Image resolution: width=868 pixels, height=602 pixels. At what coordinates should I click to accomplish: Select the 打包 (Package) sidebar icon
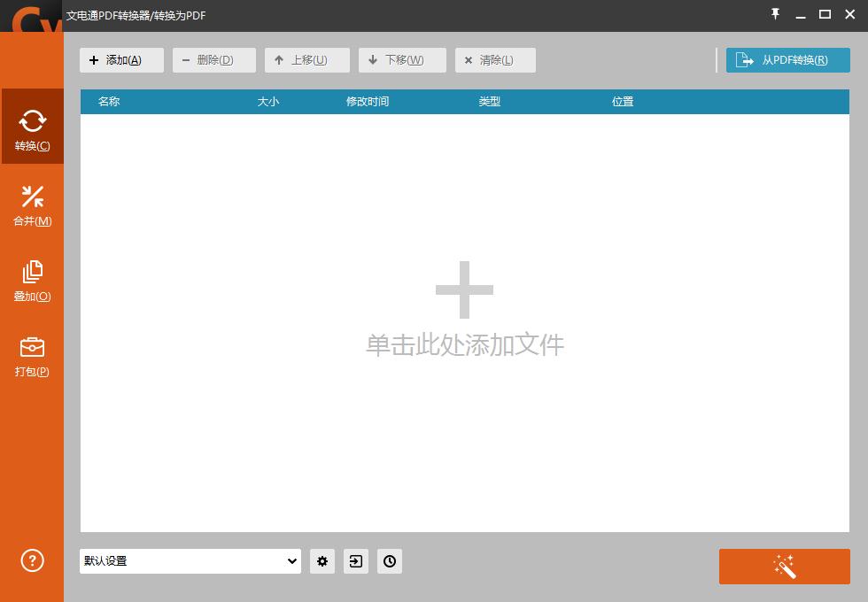pos(33,356)
